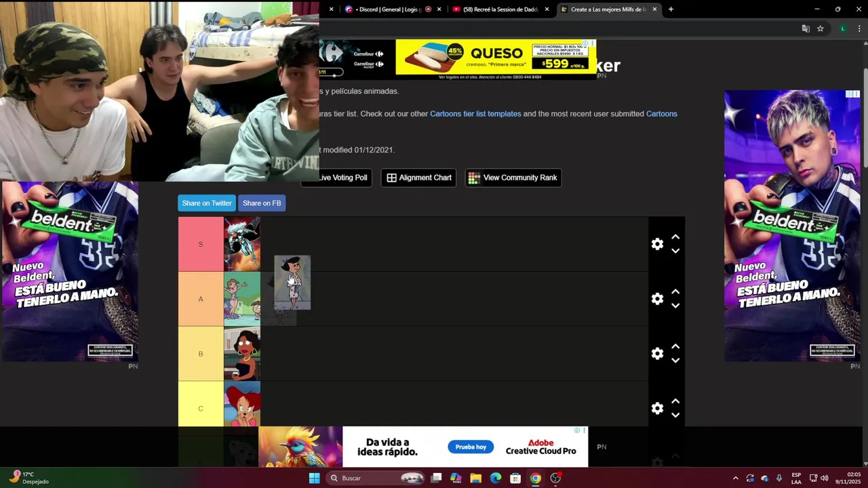Pick the character thumbnail in B tier

[242, 354]
